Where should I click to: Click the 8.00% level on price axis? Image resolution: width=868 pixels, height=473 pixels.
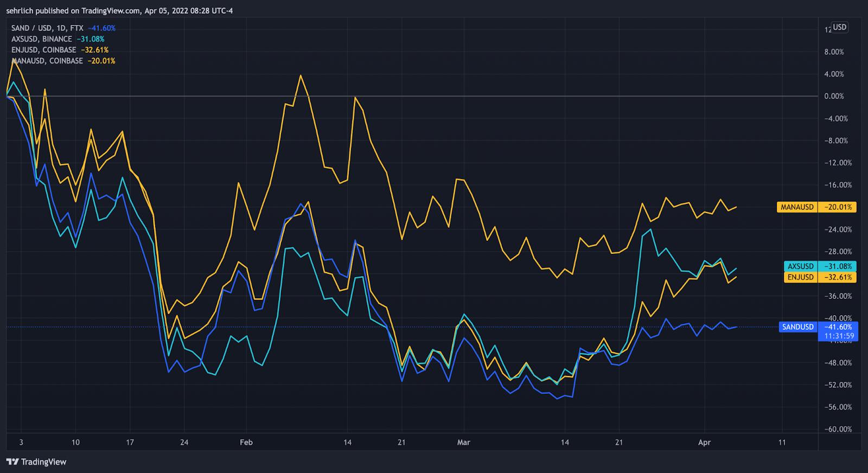834,52
